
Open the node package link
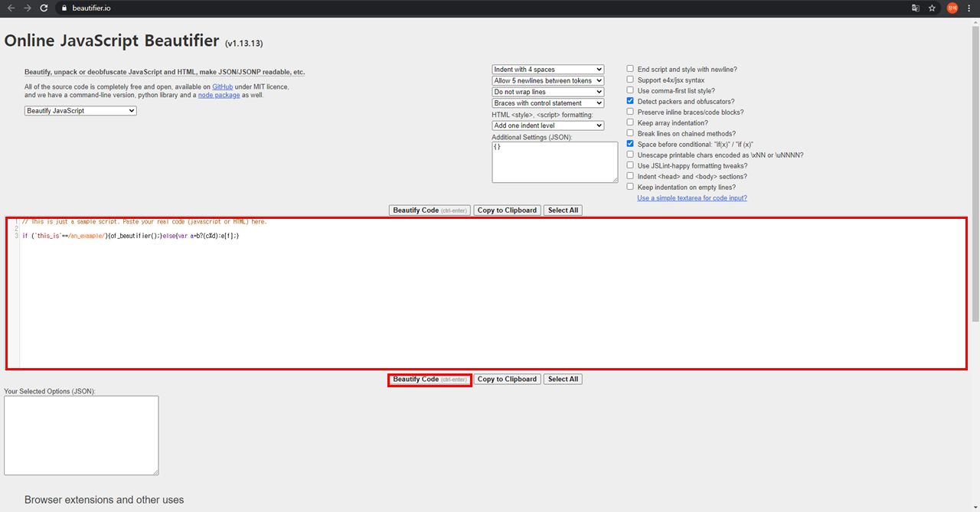(x=219, y=96)
